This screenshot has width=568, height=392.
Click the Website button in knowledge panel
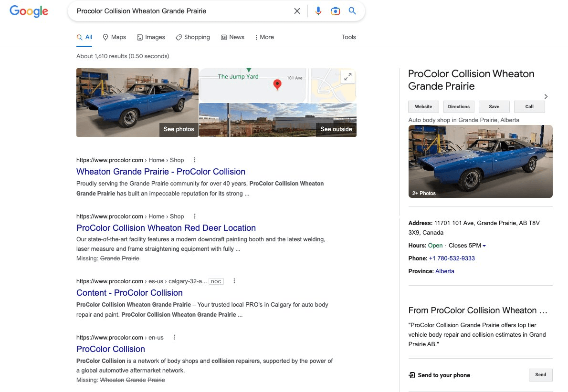coord(423,107)
